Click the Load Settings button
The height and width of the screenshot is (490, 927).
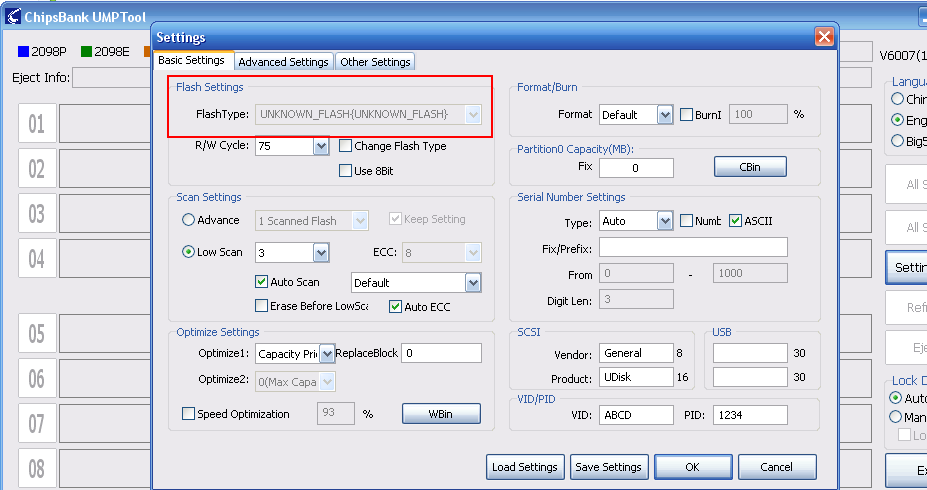point(525,467)
